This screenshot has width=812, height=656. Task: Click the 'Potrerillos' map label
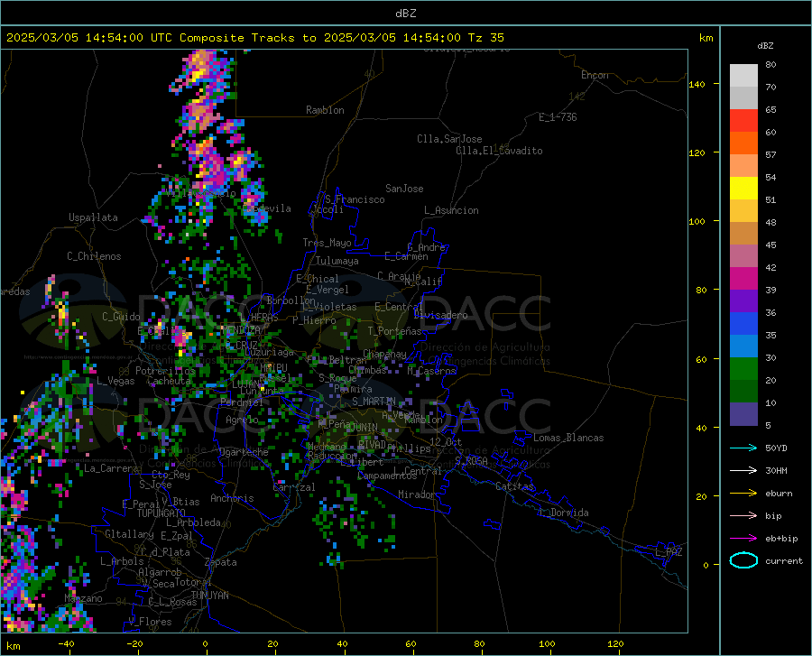point(165,371)
